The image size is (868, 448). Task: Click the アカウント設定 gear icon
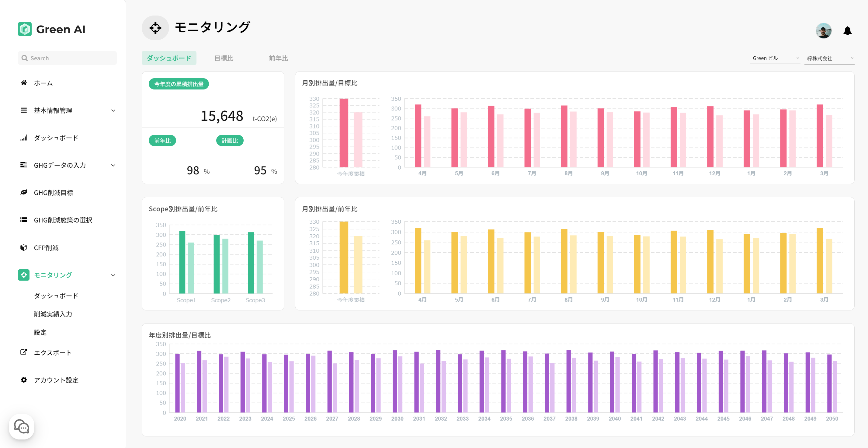coord(24,380)
